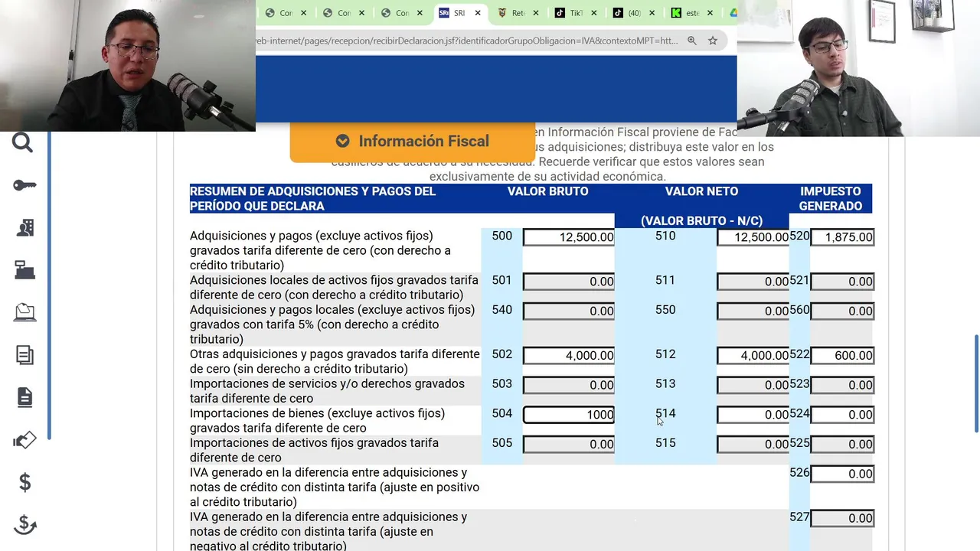Close the SRI browser tab
The image size is (980, 551).
tap(478, 13)
